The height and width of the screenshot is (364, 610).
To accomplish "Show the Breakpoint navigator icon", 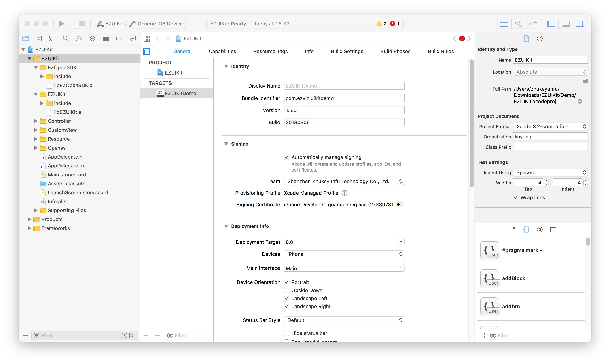I will pyautogui.click(x=119, y=38).
